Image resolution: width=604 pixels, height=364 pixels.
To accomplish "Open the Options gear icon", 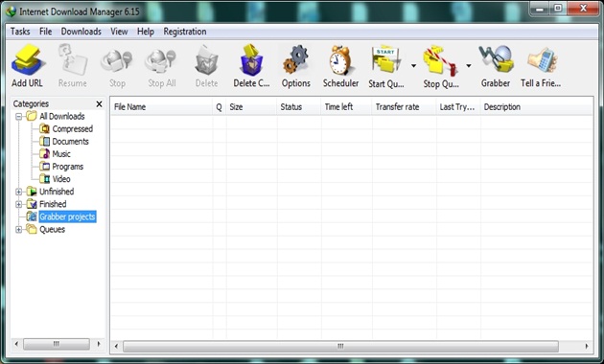I will [x=295, y=60].
